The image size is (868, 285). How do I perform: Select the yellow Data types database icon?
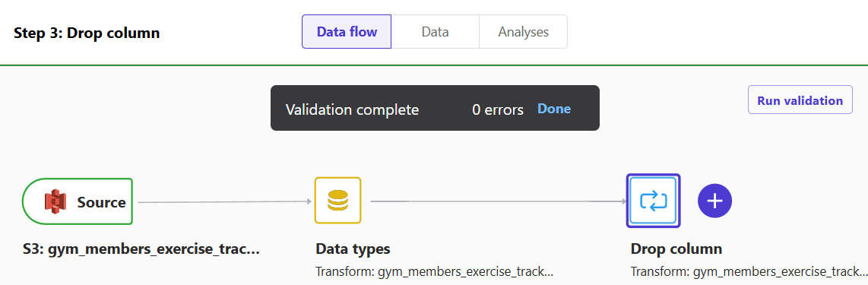[x=337, y=201]
